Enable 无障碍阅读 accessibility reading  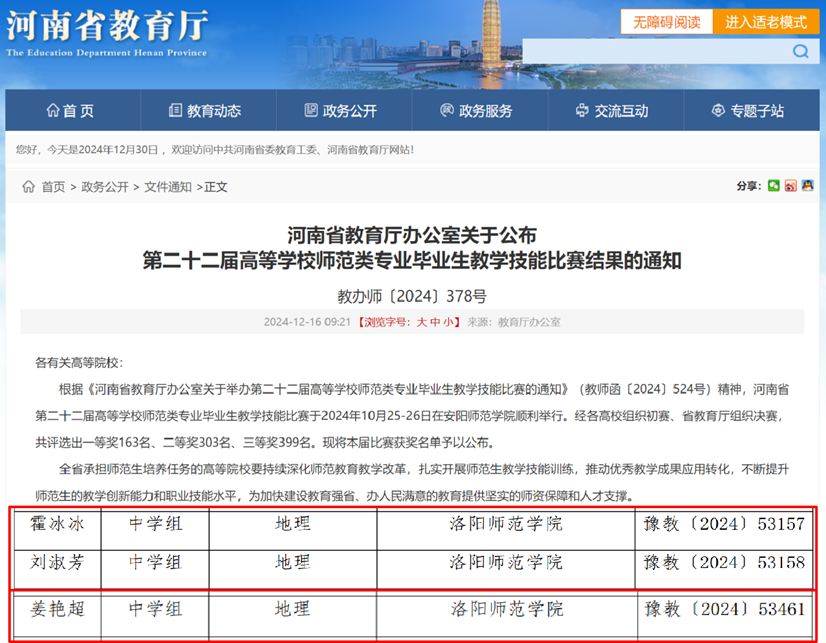pos(666,22)
